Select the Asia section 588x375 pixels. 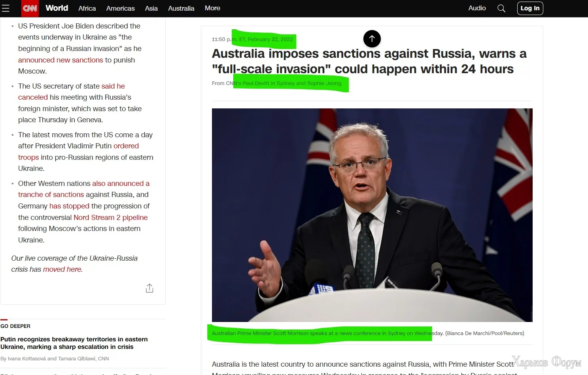(151, 8)
